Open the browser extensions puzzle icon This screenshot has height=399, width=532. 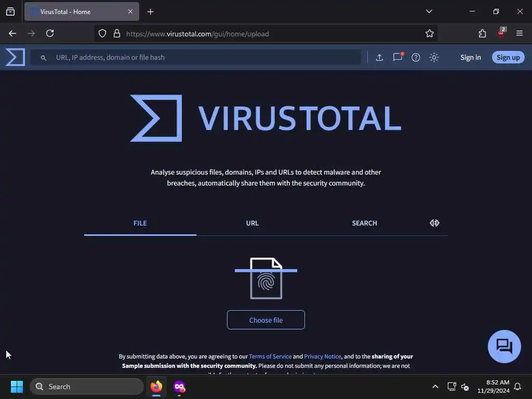click(x=482, y=33)
